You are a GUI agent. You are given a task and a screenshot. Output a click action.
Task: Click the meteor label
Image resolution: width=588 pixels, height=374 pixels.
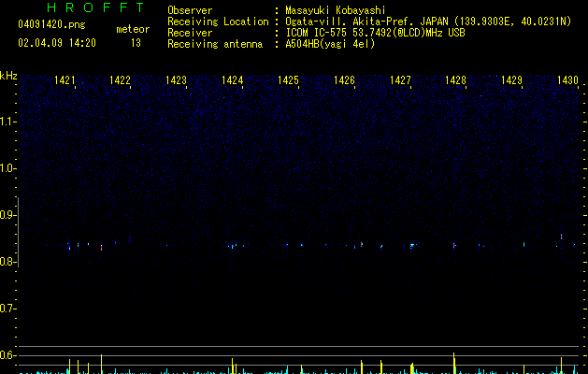(133, 29)
